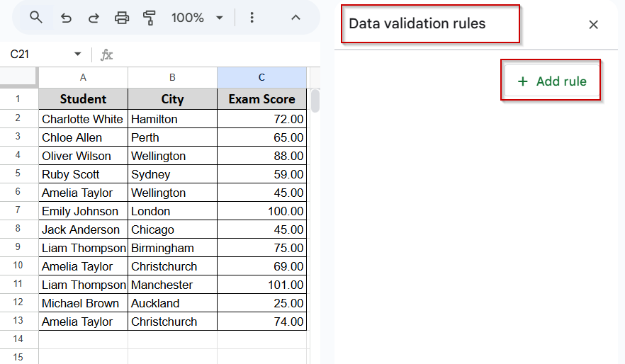Open the three-dot more options menu
This screenshot has width=625, height=364.
[x=252, y=18]
